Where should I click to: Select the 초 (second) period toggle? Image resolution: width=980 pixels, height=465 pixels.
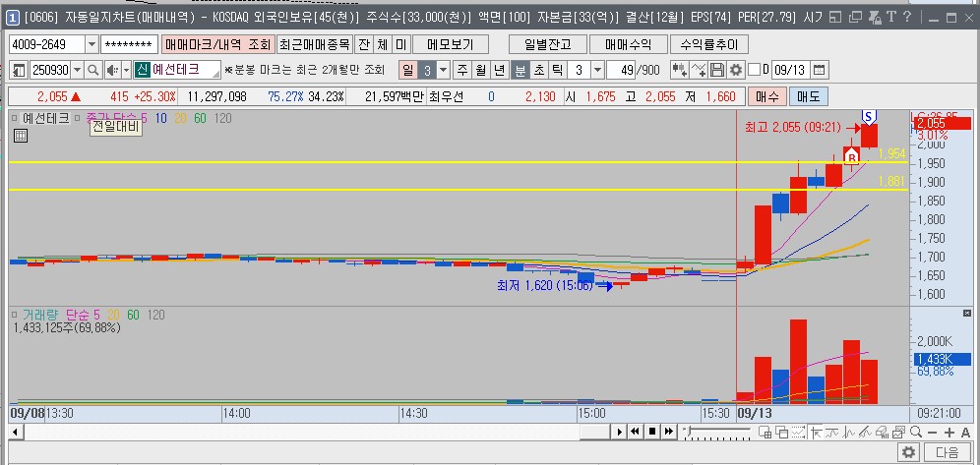538,70
